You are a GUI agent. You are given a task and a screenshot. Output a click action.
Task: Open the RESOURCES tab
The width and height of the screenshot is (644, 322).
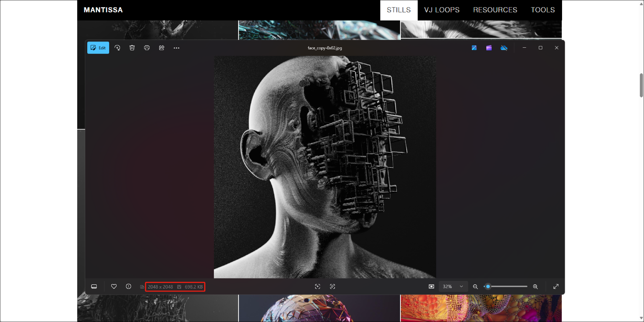point(495,10)
